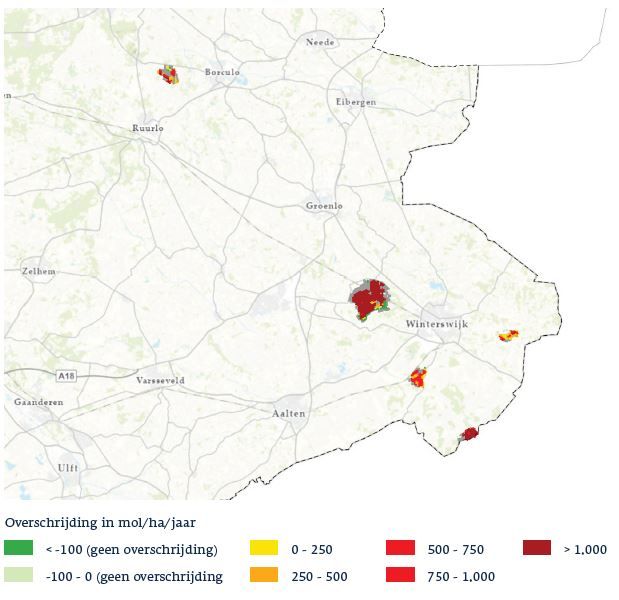
Task: Select the Varsseveld town label
Action: click(x=161, y=380)
